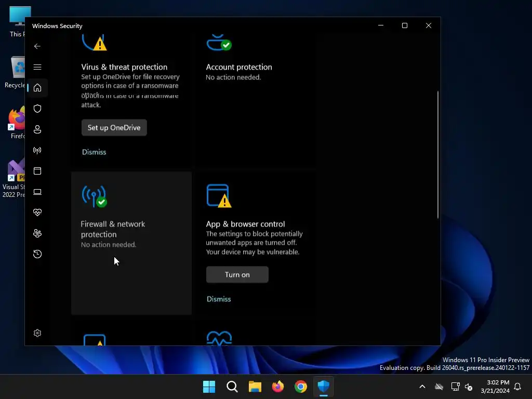Launch File Explorer from taskbar

pos(255,387)
